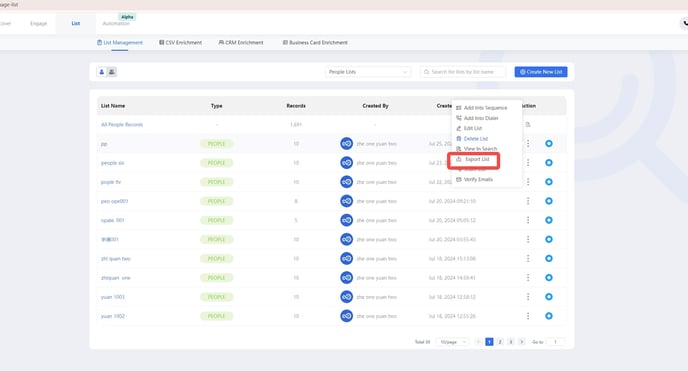Open the pople fiv list
The width and height of the screenshot is (688, 371).
point(111,182)
